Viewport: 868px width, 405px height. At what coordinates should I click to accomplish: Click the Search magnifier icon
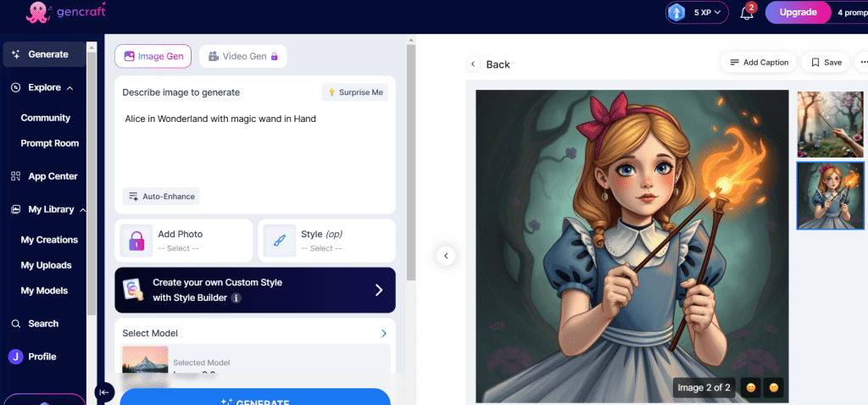[x=16, y=324]
